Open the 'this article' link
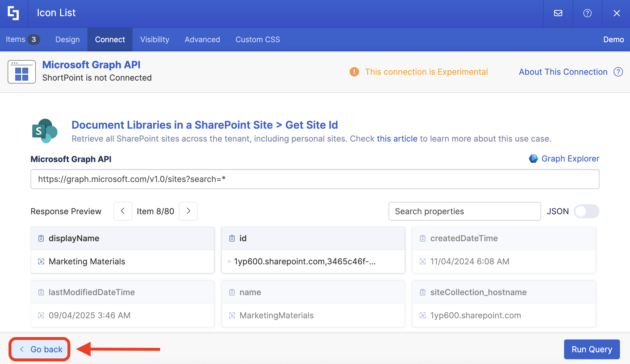 point(397,139)
